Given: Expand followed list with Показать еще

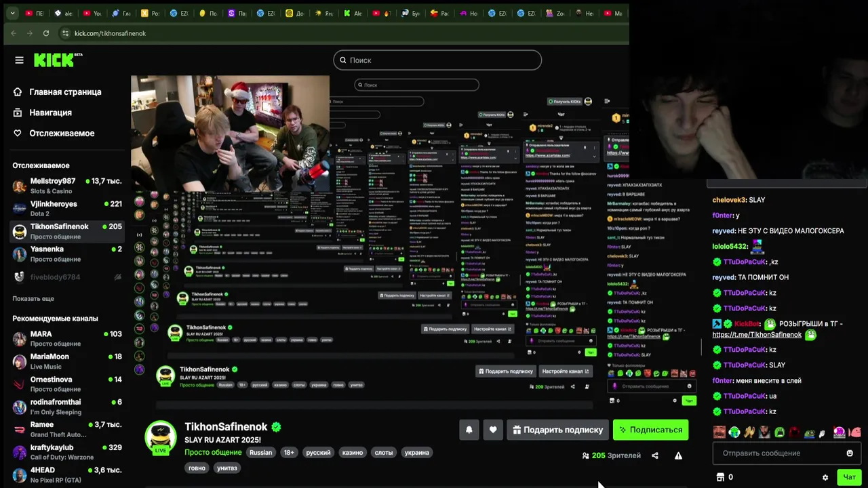Looking at the screenshot, I should tap(33, 299).
